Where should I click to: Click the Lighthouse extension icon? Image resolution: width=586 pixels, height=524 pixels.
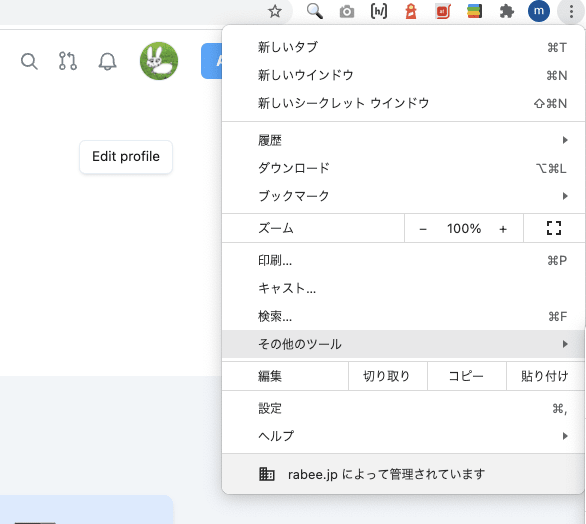pyautogui.click(x=411, y=11)
